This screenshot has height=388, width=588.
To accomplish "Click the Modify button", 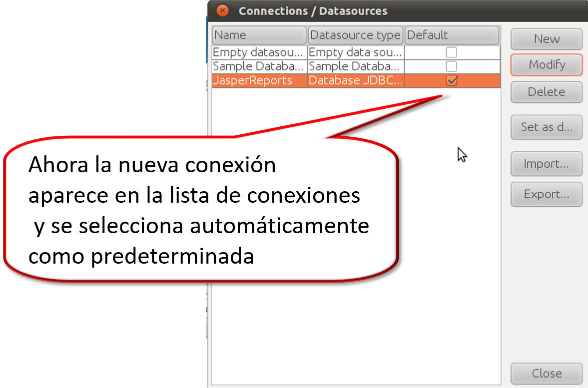I will pos(547,65).
